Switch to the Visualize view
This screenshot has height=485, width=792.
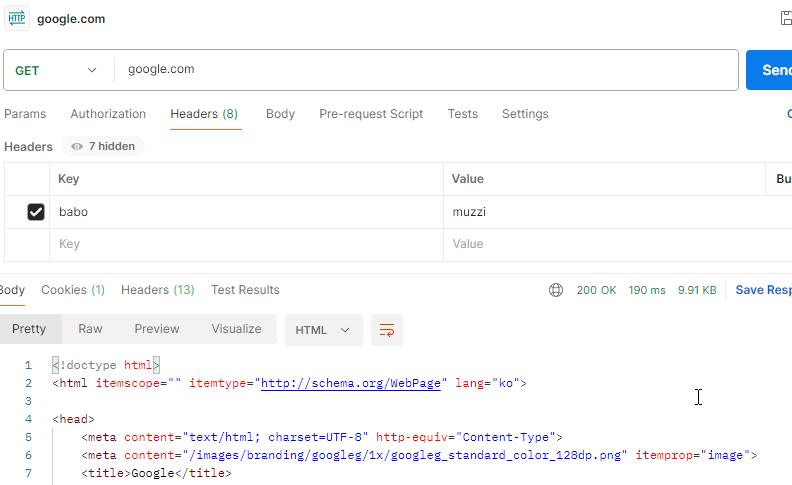pyautogui.click(x=236, y=329)
